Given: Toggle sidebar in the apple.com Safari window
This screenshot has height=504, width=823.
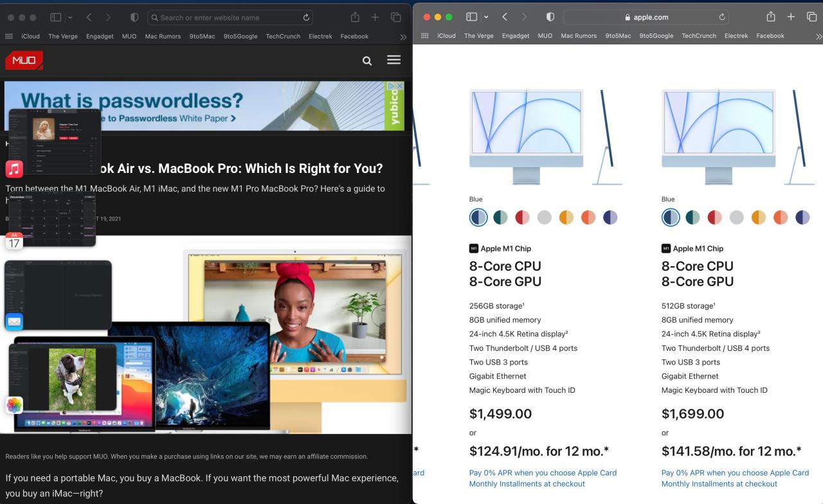Looking at the screenshot, I should click(x=471, y=17).
